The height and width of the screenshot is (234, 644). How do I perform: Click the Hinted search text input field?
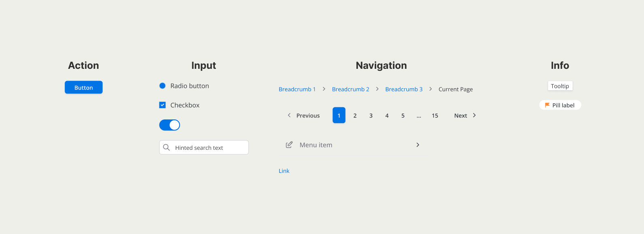tap(204, 147)
